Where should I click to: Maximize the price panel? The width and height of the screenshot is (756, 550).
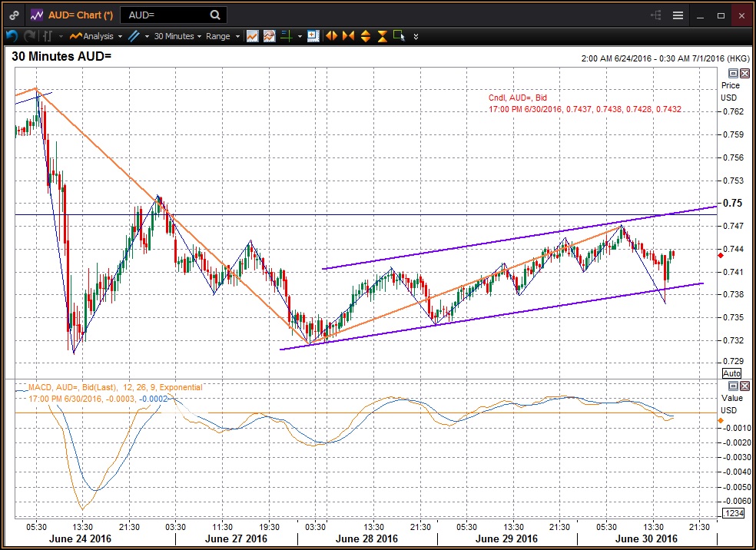click(x=733, y=73)
